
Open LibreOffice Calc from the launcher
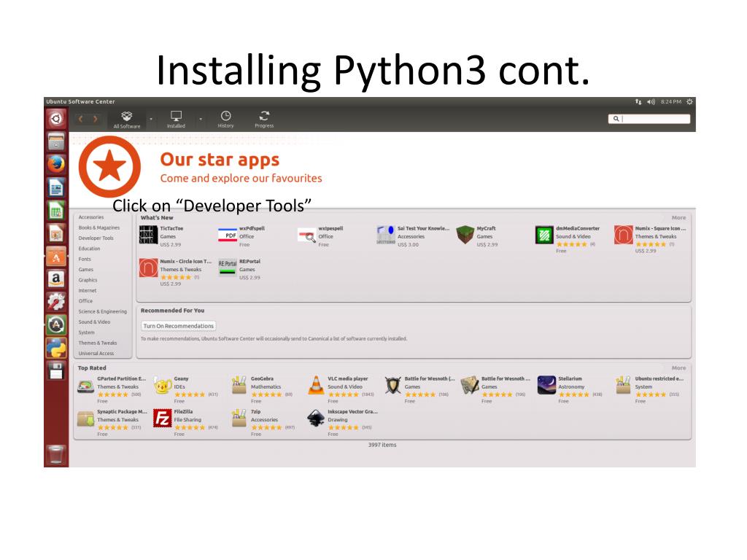pyautogui.click(x=56, y=211)
